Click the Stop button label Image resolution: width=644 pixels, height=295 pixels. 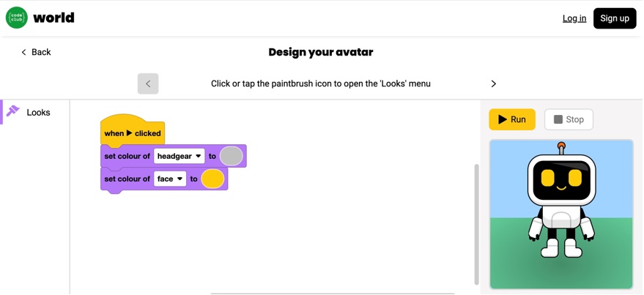point(574,119)
